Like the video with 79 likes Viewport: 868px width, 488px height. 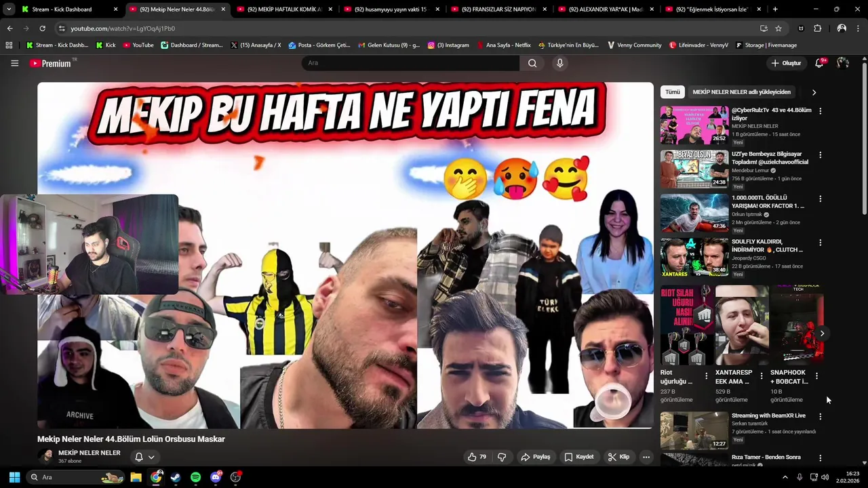[x=477, y=457]
